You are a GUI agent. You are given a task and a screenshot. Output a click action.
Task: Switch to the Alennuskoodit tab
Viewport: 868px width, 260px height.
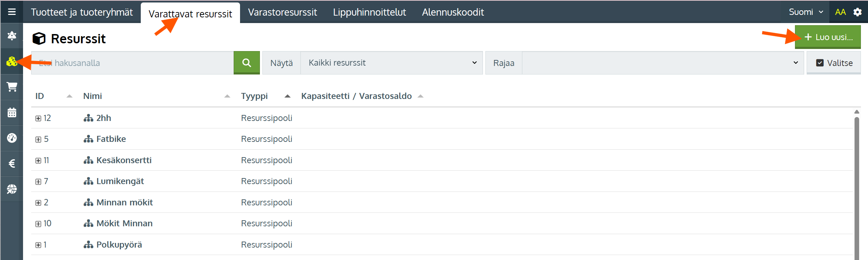452,12
